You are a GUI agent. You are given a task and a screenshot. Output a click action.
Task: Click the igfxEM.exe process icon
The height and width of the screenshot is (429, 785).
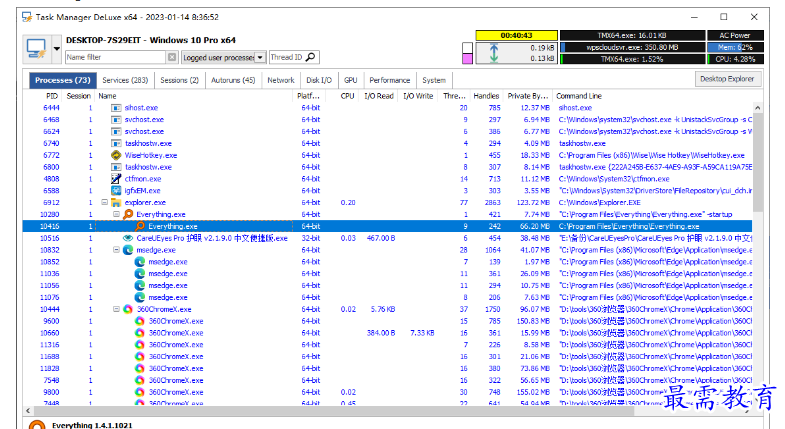coord(116,191)
